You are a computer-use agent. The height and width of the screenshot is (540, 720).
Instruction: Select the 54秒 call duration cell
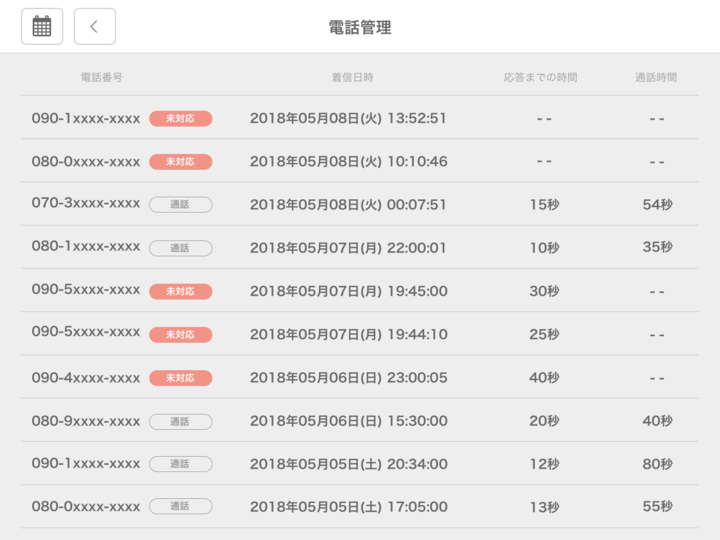click(x=657, y=205)
